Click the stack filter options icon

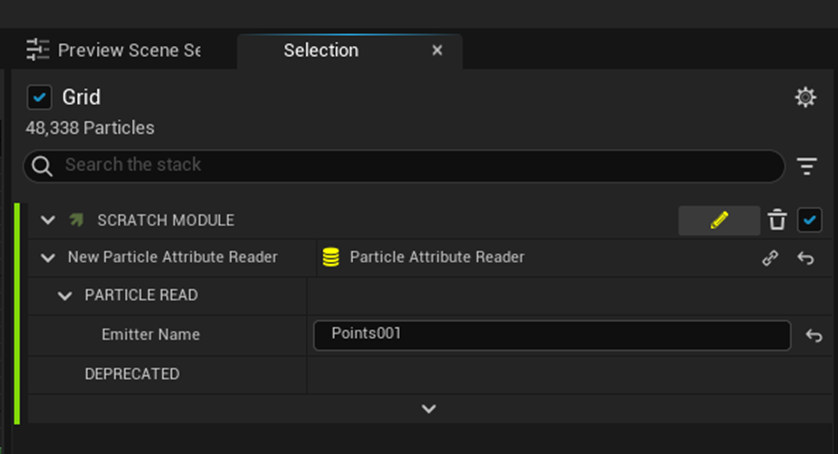(x=806, y=166)
